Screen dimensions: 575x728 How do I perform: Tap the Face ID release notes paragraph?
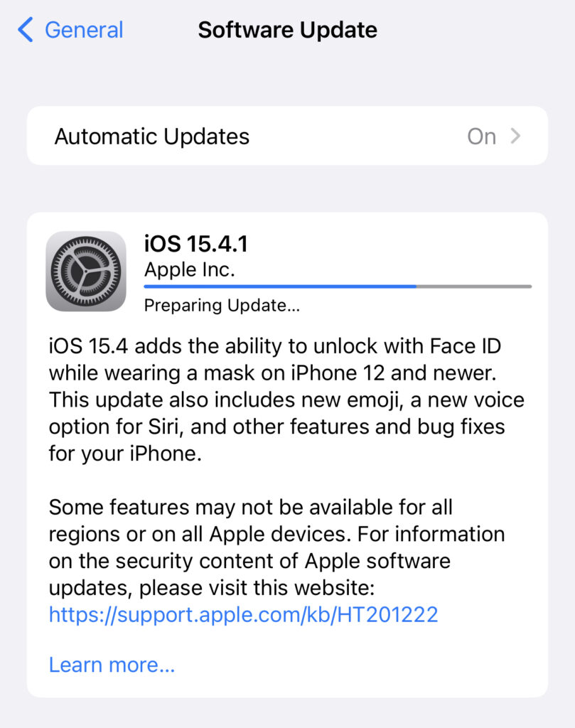point(286,400)
